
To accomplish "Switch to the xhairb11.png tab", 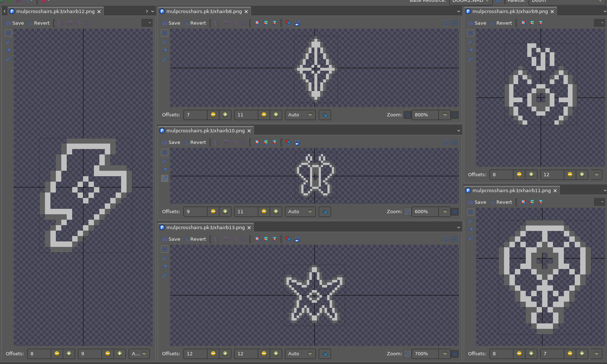I will (x=512, y=191).
